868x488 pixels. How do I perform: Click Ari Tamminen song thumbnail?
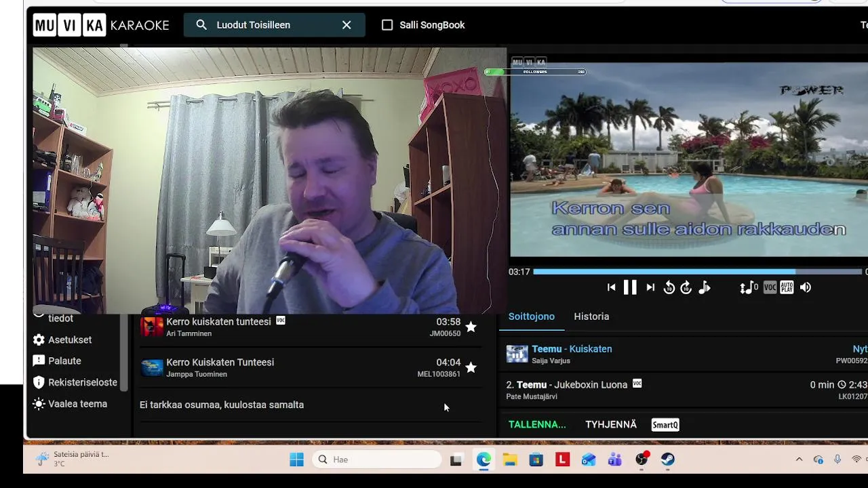point(152,327)
